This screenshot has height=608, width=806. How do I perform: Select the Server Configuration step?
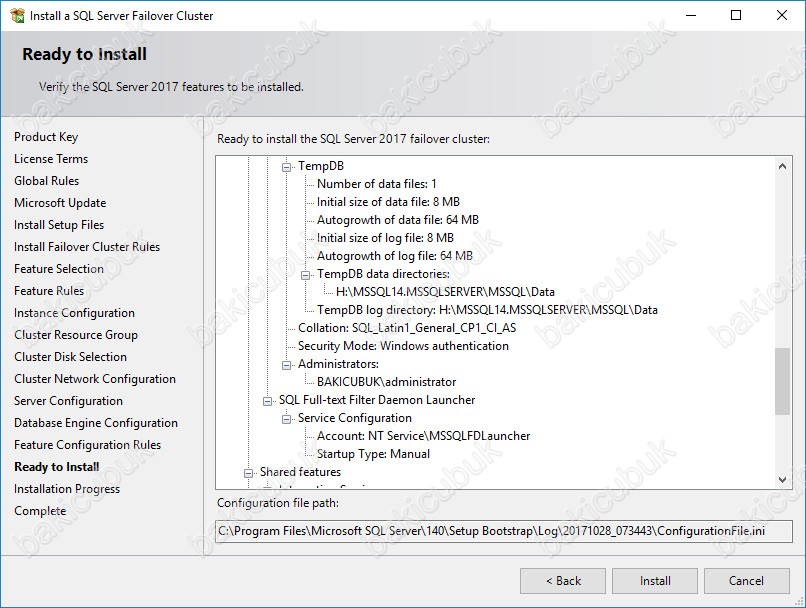point(68,401)
